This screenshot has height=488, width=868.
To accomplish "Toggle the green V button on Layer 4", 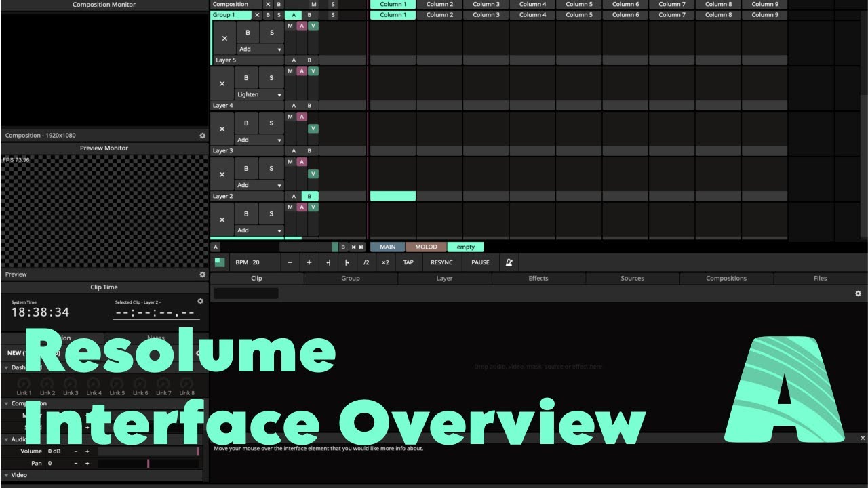I will pyautogui.click(x=313, y=71).
